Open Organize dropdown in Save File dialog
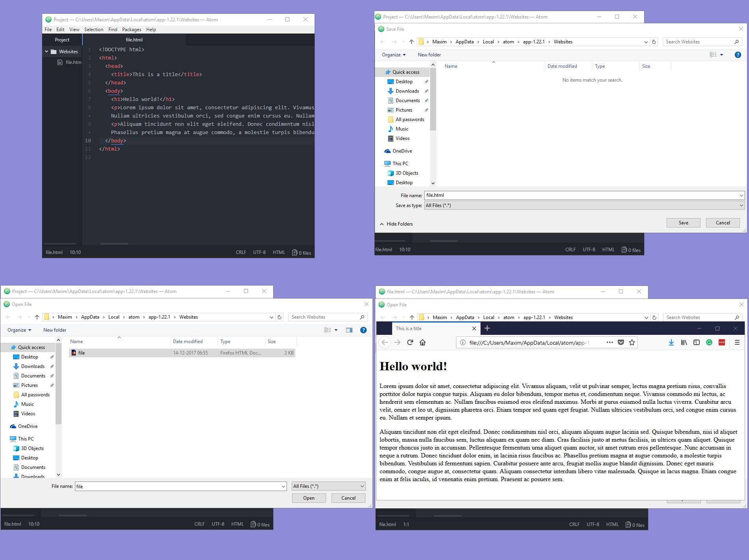This screenshot has height=560, width=749. point(394,55)
